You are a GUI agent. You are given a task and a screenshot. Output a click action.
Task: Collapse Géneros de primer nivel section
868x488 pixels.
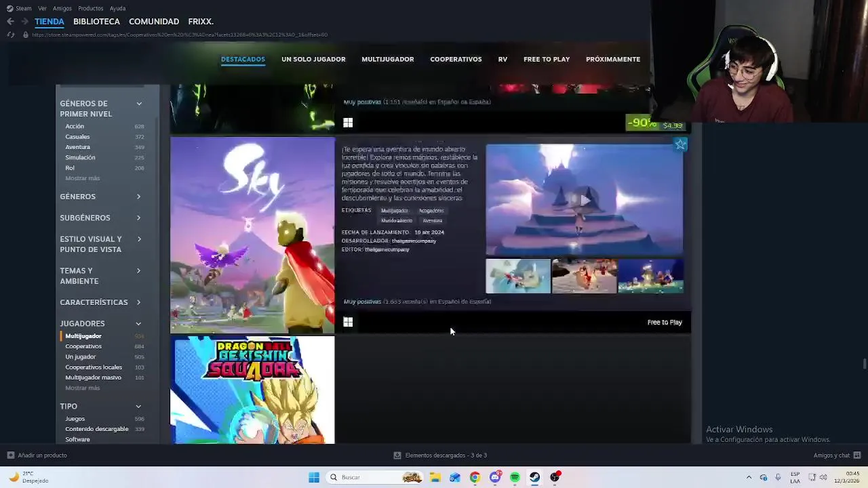coord(102,108)
